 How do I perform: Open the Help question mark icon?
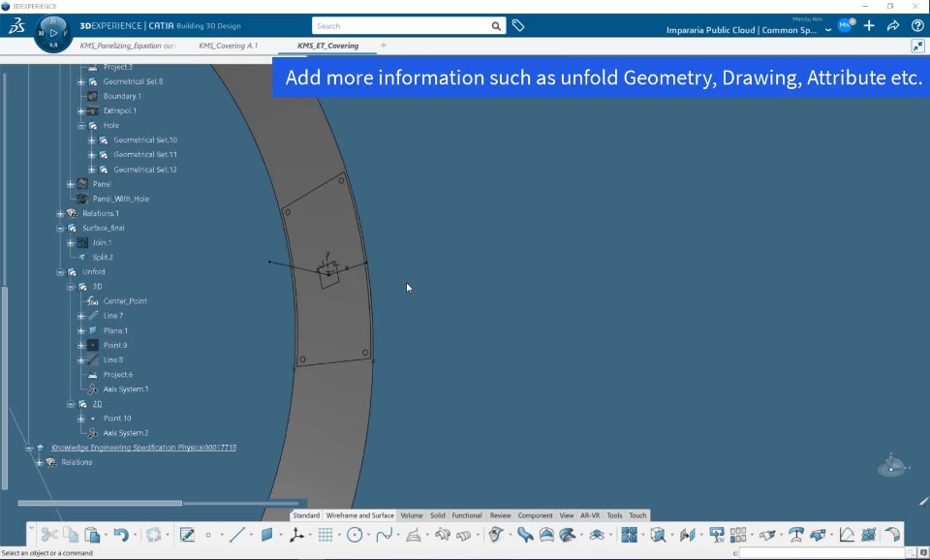pyautogui.click(x=917, y=25)
